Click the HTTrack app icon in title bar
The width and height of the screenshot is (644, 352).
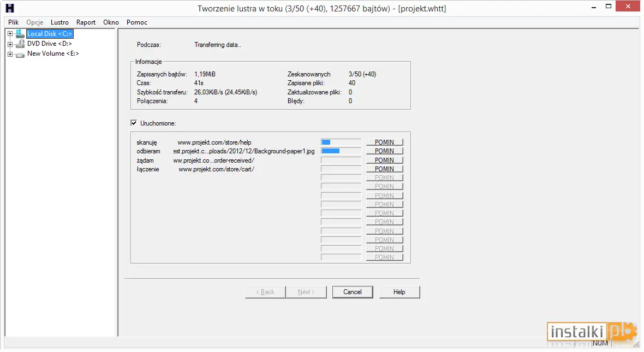(x=9, y=8)
